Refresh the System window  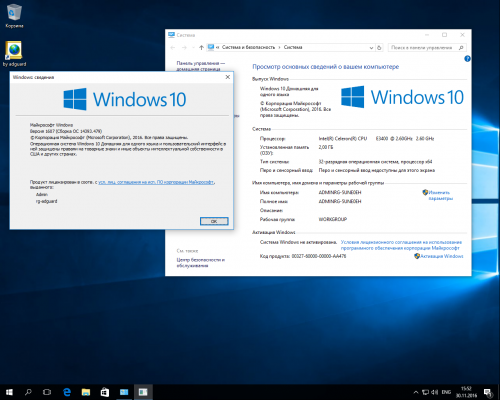point(379,48)
